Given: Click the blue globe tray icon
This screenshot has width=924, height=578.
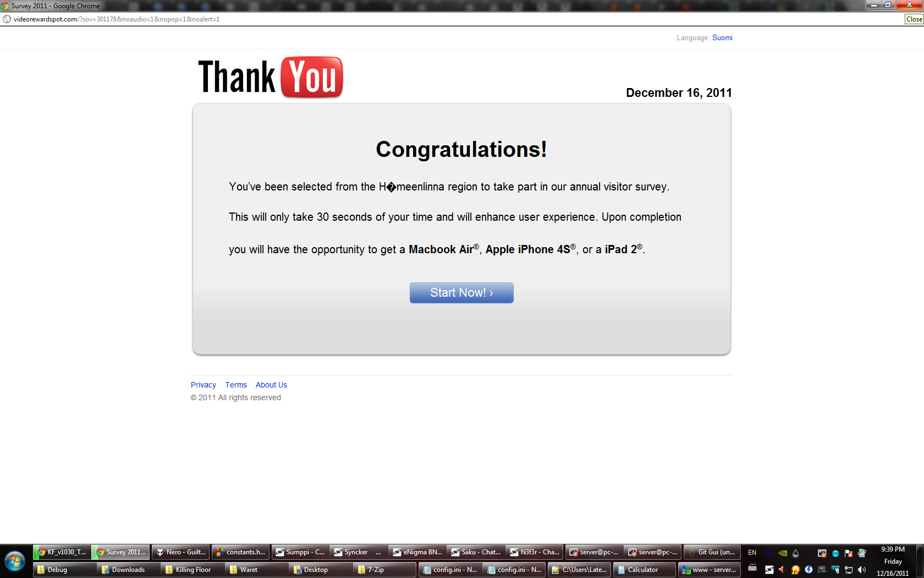Looking at the screenshot, I should point(835,553).
